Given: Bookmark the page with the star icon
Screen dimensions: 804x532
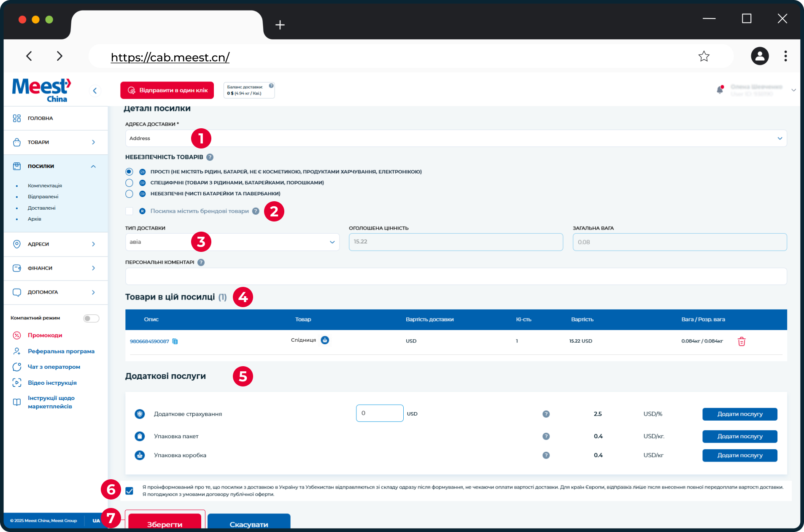Looking at the screenshot, I should tap(704, 56).
